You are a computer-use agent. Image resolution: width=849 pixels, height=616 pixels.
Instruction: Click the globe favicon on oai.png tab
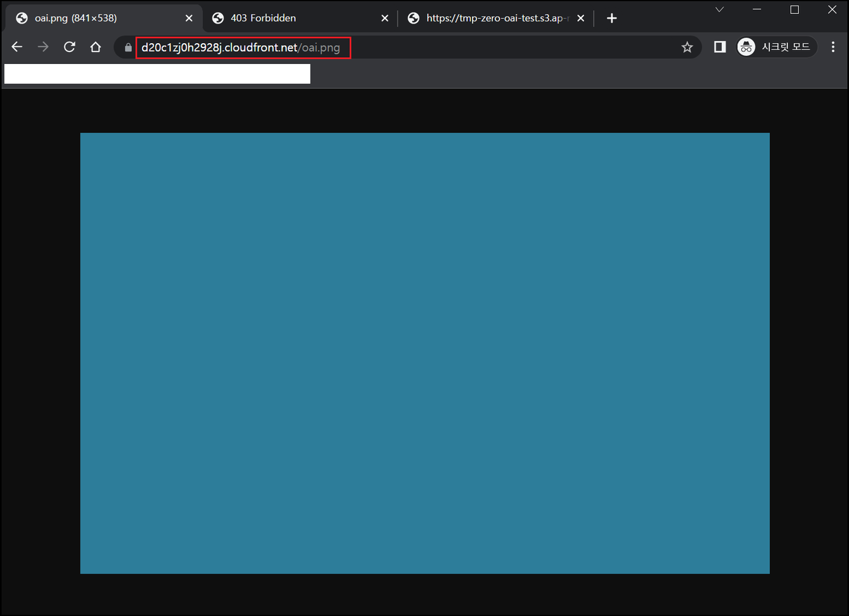tap(22, 18)
